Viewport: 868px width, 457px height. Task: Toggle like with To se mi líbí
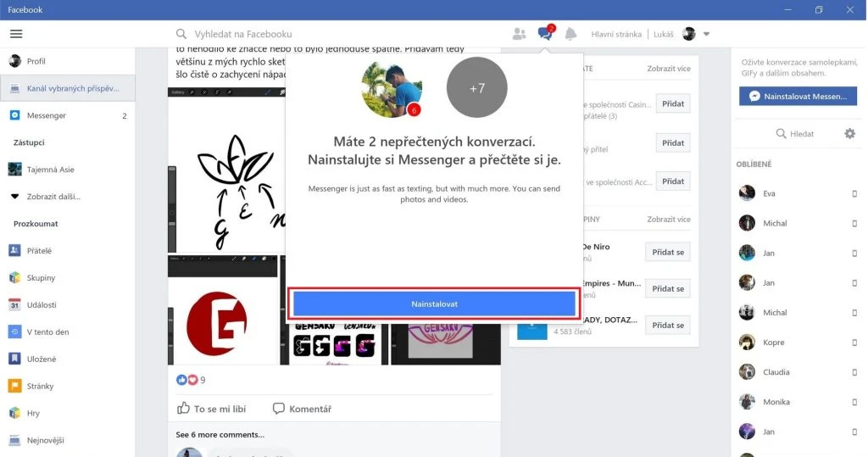click(212, 409)
